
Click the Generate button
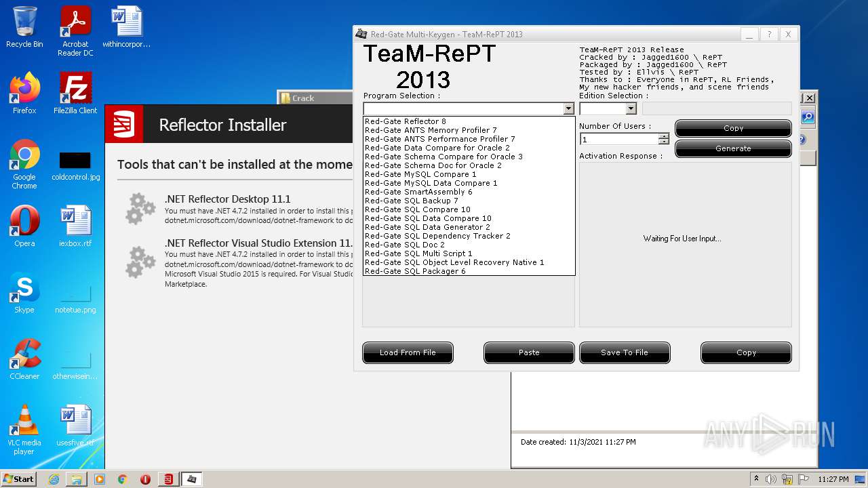click(x=733, y=148)
